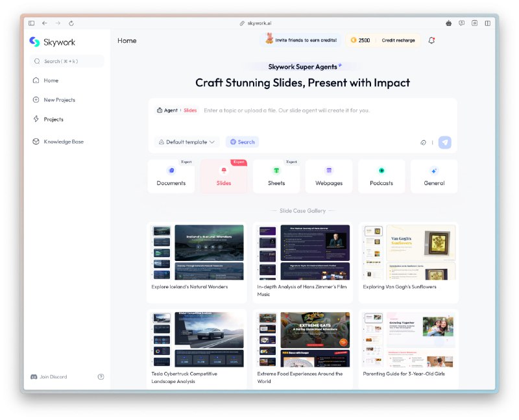Click the browser reload icon
The image size is (519, 420).
click(x=71, y=23)
